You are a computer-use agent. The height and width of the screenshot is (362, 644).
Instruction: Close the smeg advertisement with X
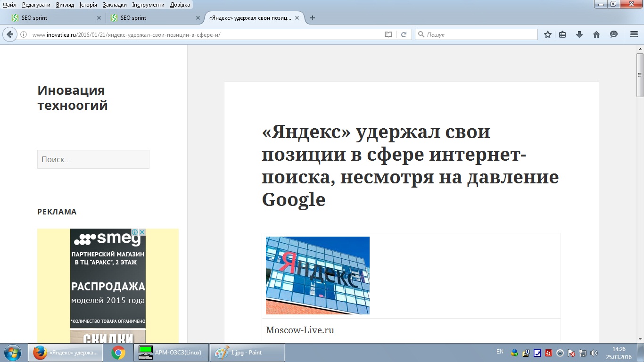coord(142,232)
